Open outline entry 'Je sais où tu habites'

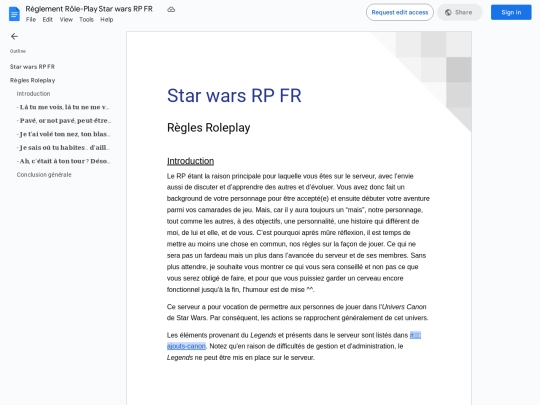64,147
